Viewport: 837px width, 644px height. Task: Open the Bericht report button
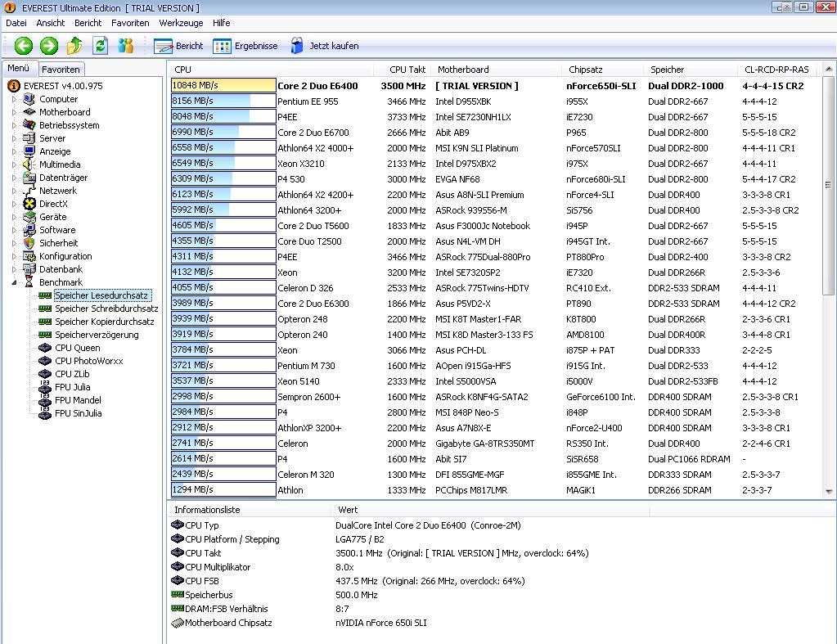click(178, 46)
